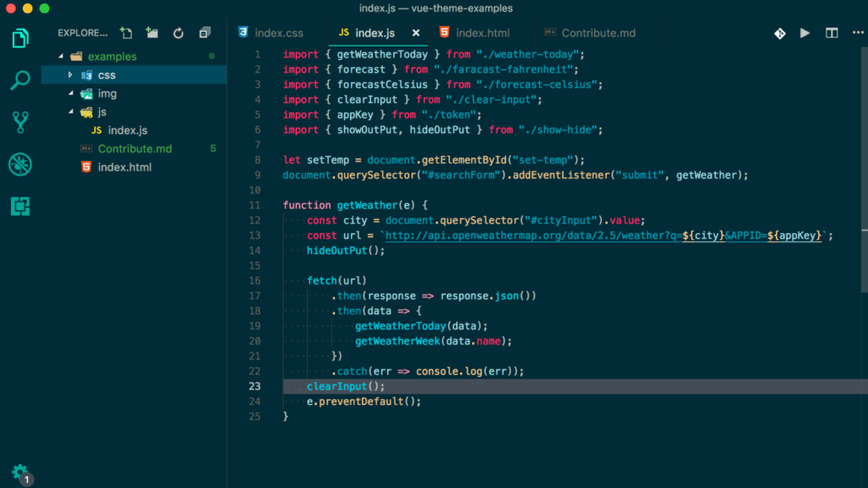Open index.html from the file tree

tap(125, 167)
